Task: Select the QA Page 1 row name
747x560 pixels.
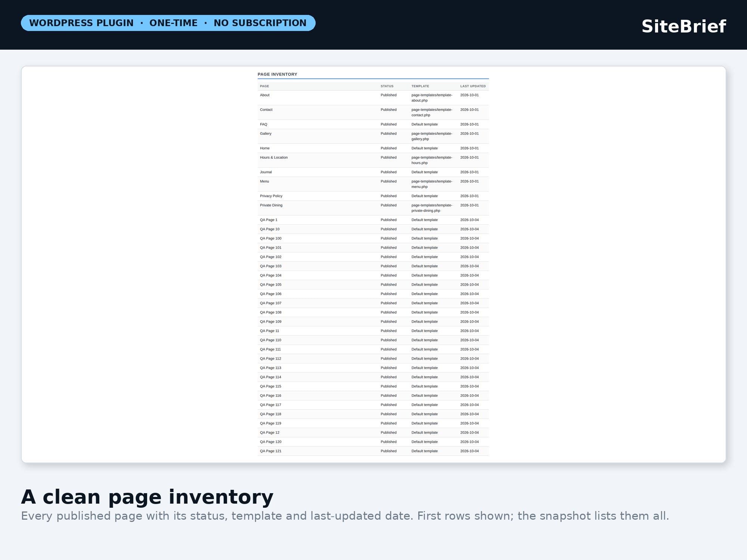Action: click(269, 220)
